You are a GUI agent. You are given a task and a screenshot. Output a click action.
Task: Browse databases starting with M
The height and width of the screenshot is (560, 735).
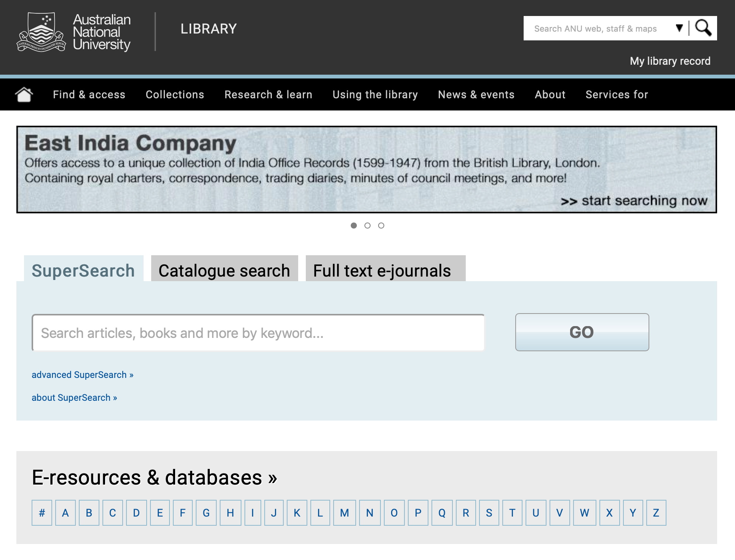coord(345,513)
